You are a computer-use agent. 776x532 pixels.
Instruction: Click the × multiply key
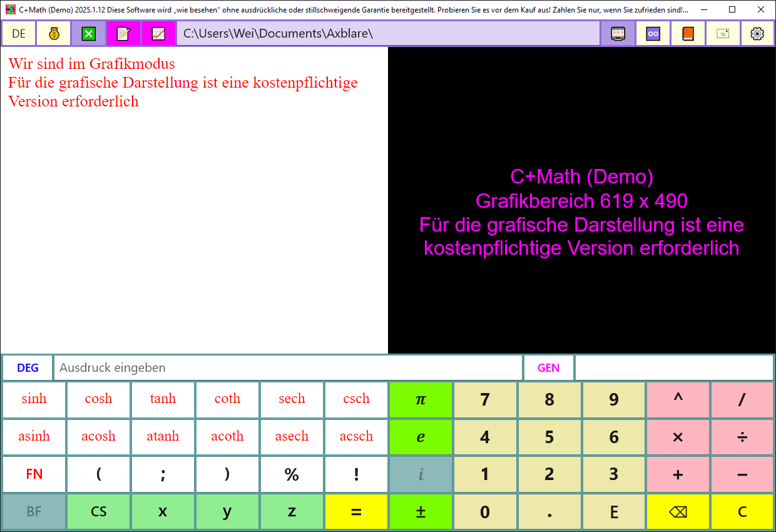pos(678,437)
